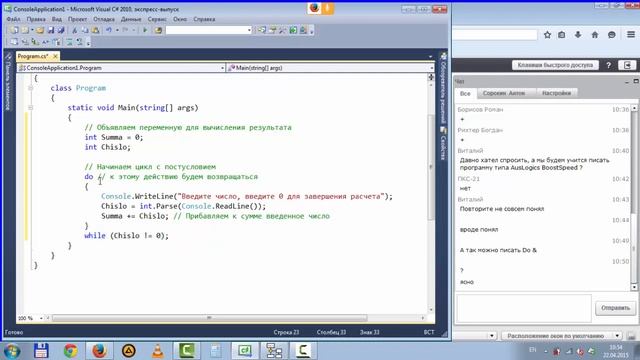Image resolution: width=640 pixels, height=360 pixels.
Task: Click the editor horizontal scrollbar
Action: click(x=209, y=318)
